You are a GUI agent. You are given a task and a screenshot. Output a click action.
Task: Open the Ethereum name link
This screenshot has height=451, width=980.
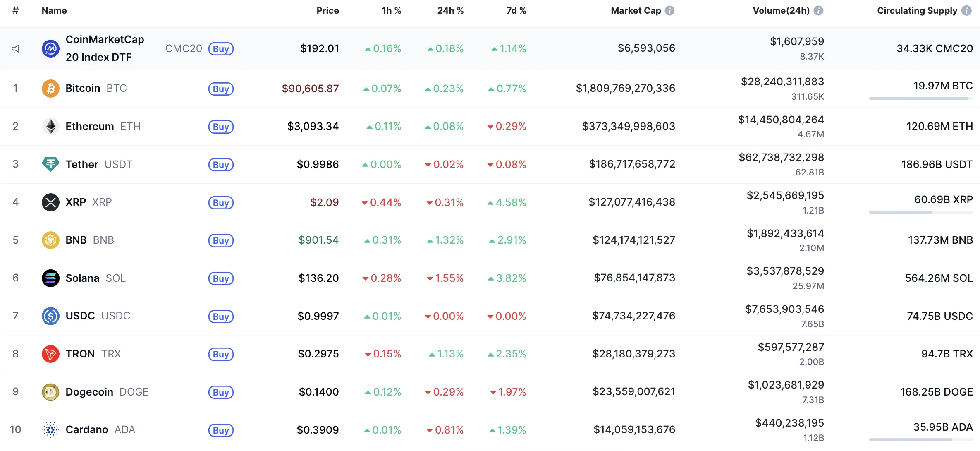click(89, 126)
